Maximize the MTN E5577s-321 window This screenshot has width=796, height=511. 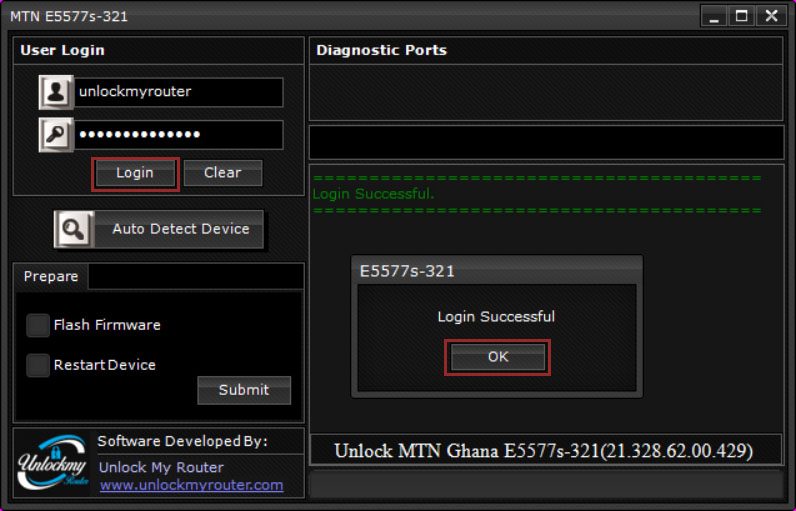tap(742, 16)
